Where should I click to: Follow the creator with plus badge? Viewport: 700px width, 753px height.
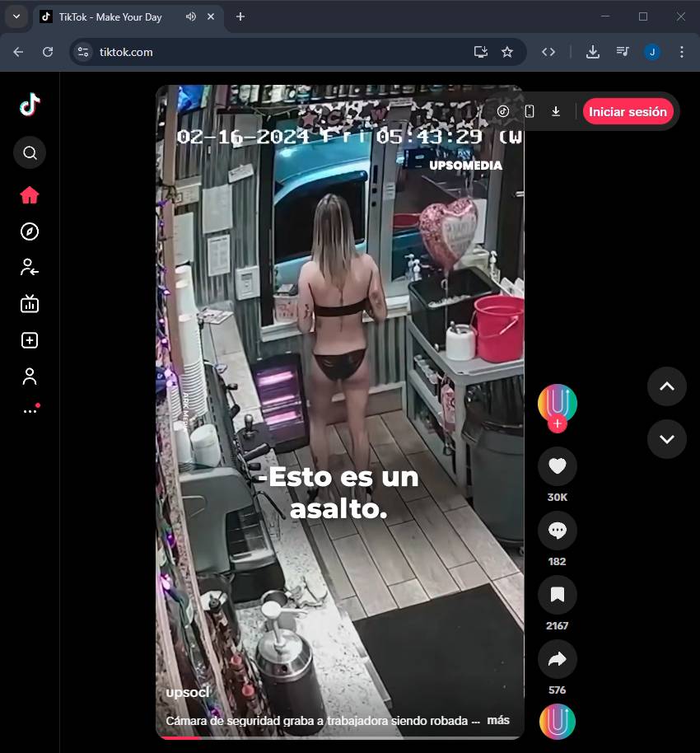coord(557,424)
